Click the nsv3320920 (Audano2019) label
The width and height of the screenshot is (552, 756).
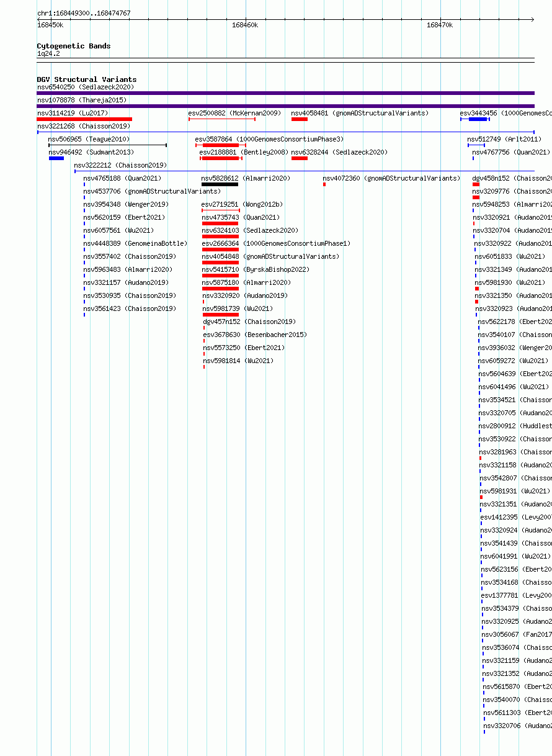pyautogui.click(x=245, y=295)
